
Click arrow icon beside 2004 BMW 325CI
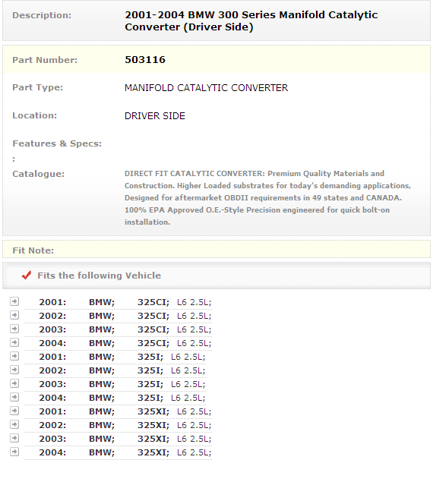(x=14, y=342)
